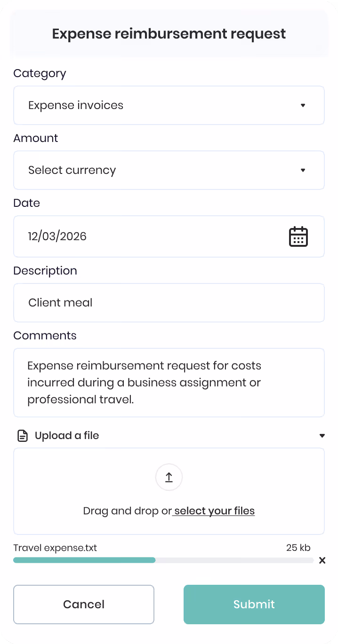Image resolution: width=338 pixels, height=644 pixels.
Task: Click the 25 kb file size text
Action: (x=298, y=548)
